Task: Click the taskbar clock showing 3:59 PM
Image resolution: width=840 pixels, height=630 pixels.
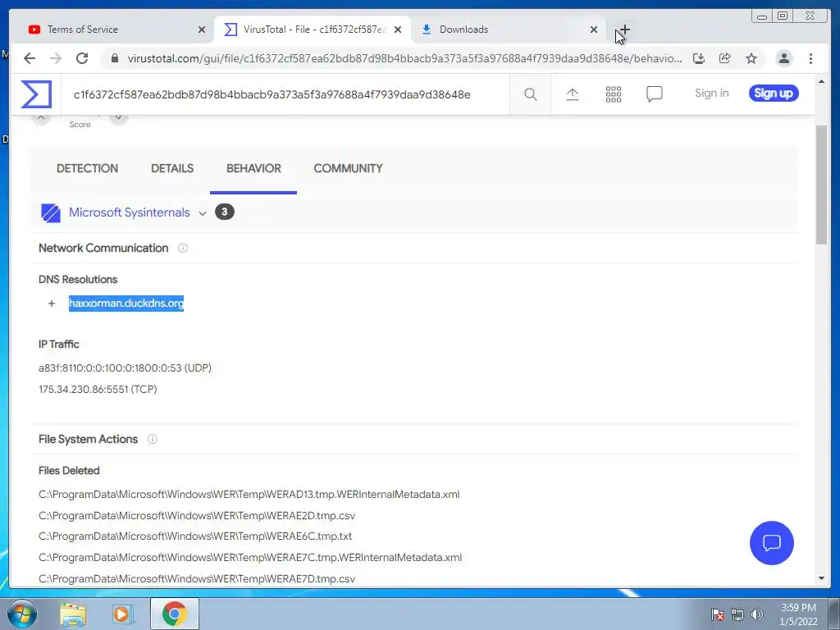Action: pos(798,614)
